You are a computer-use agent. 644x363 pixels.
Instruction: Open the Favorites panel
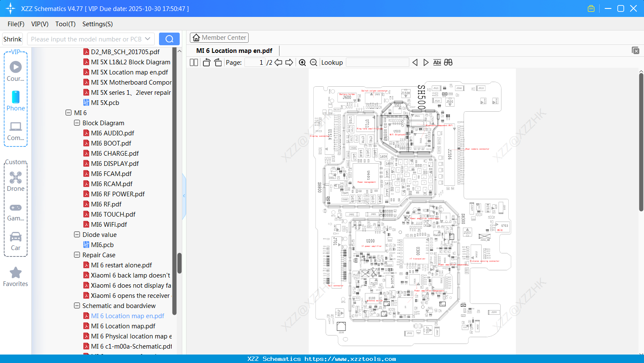click(x=16, y=276)
